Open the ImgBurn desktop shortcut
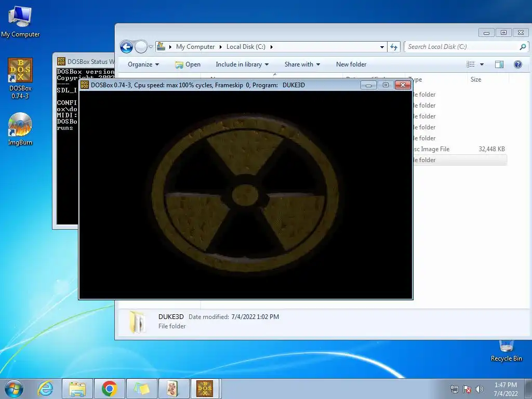532x399 pixels. tap(20, 129)
